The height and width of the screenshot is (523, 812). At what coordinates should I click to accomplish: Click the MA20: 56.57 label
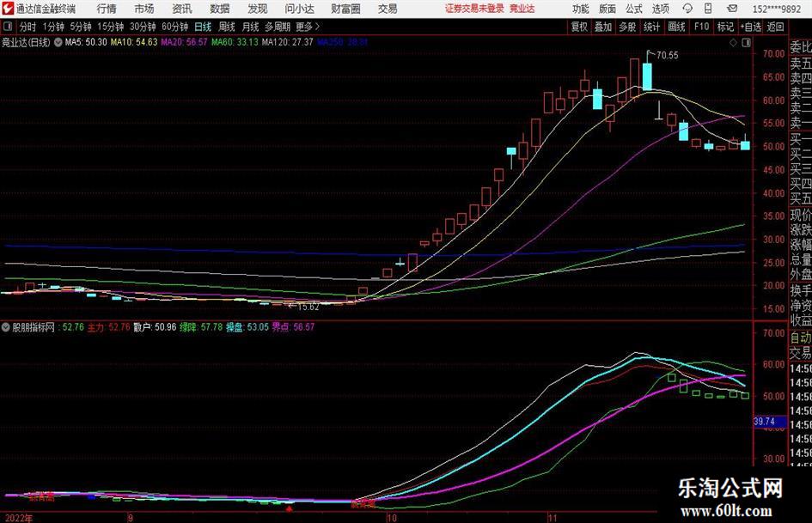click(x=184, y=42)
